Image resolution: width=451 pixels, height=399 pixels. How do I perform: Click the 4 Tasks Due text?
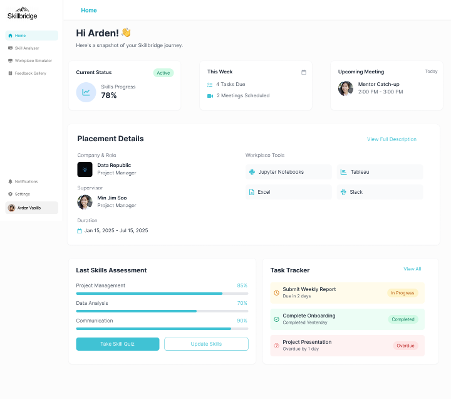(231, 84)
